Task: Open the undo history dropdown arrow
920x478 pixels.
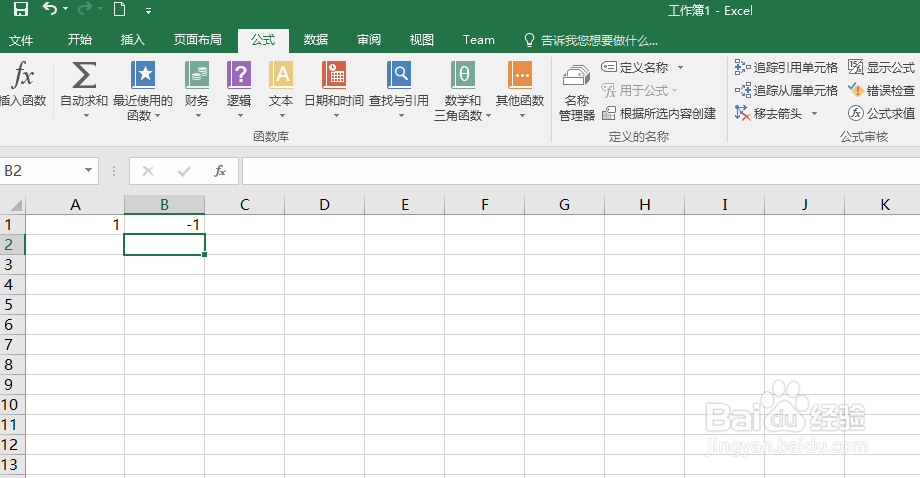Action: click(65, 9)
